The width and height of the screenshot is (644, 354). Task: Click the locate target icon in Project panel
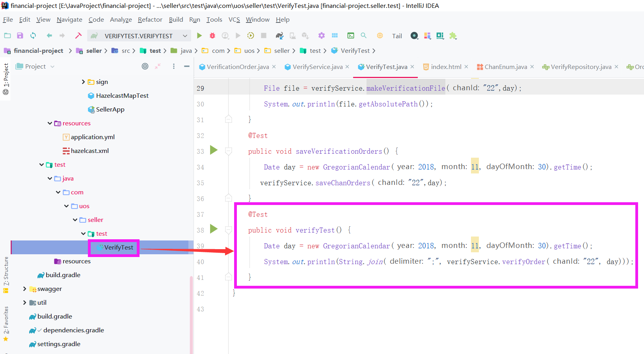point(145,67)
